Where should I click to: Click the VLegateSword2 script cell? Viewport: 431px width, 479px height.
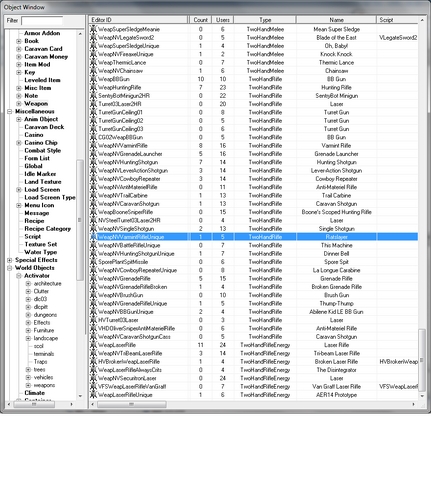coord(398,38)
